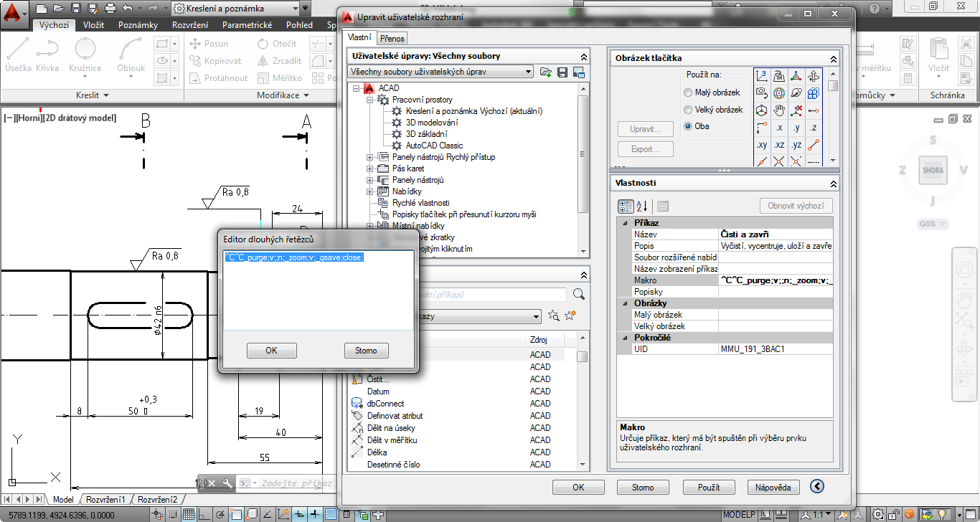This screenshot has height=522, width=980.
Task: Select the Otočit rotate tool
Action: (x=277, y=44)
